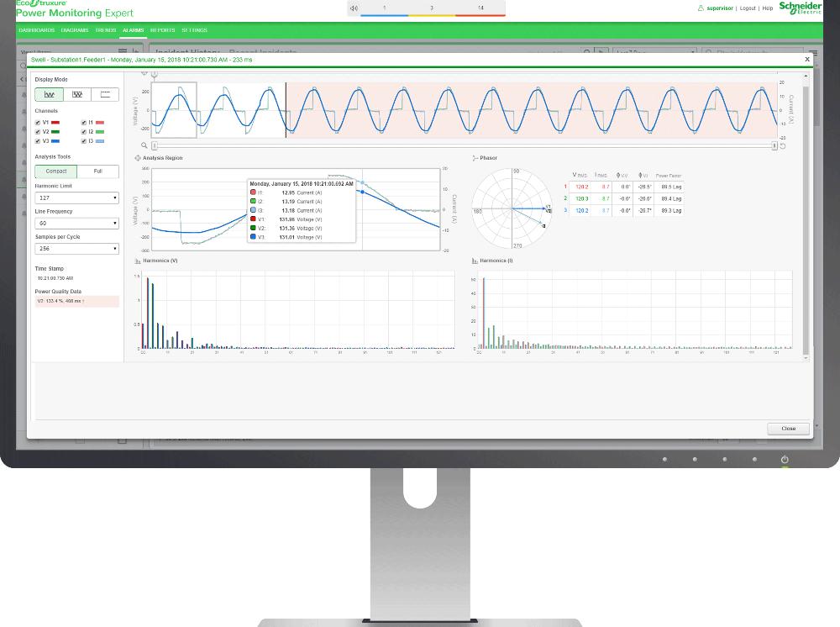Click the Phasor section icon
The height and width of the screenshot is (627, 840).
coord(475,158)
